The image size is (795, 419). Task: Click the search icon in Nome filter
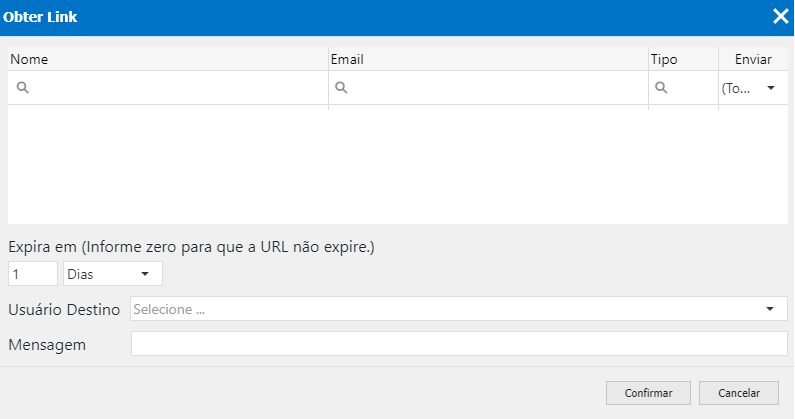point(22,88)
